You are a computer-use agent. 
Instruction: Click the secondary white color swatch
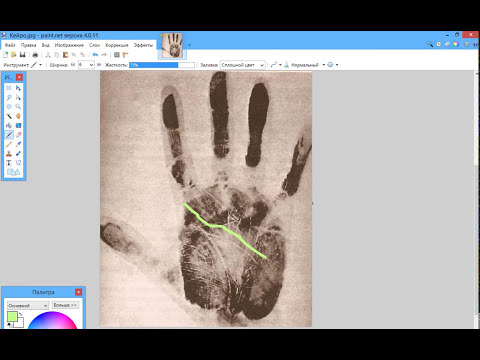(x=19, y=323)
